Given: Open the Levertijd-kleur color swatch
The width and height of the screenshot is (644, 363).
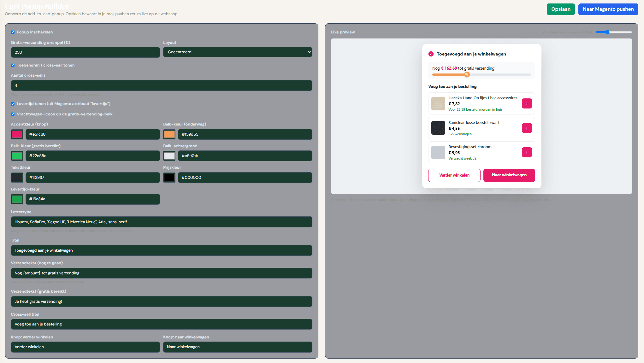Looking at the screenshot, I should [17, 199].
